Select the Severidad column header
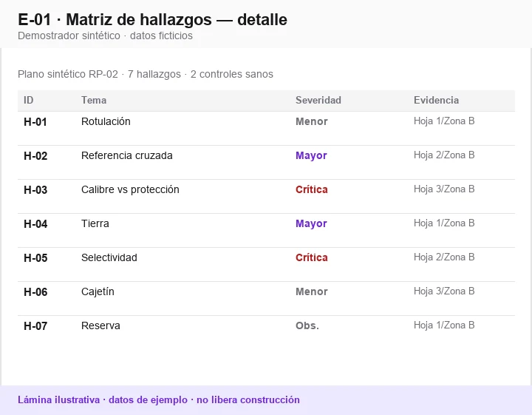 tap(318, 100)
